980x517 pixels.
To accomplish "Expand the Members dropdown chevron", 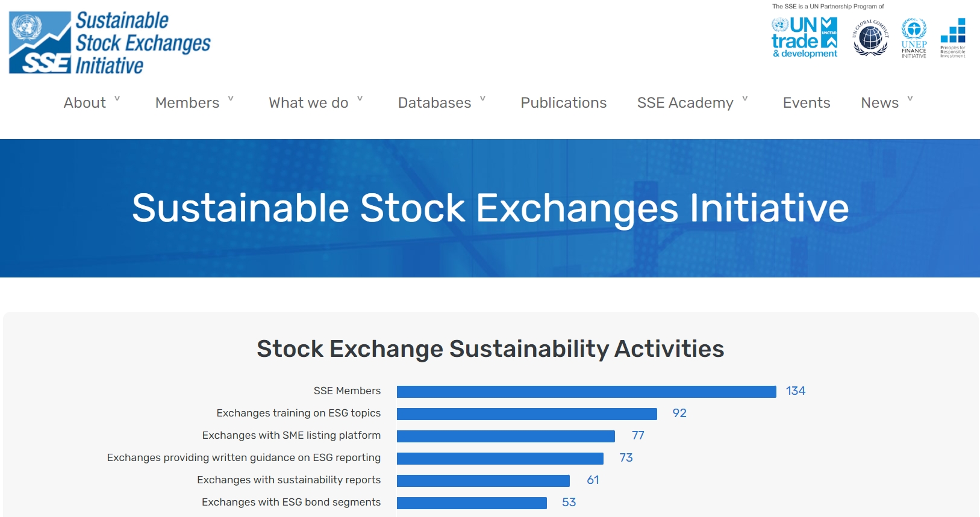I will pos(231,99).
